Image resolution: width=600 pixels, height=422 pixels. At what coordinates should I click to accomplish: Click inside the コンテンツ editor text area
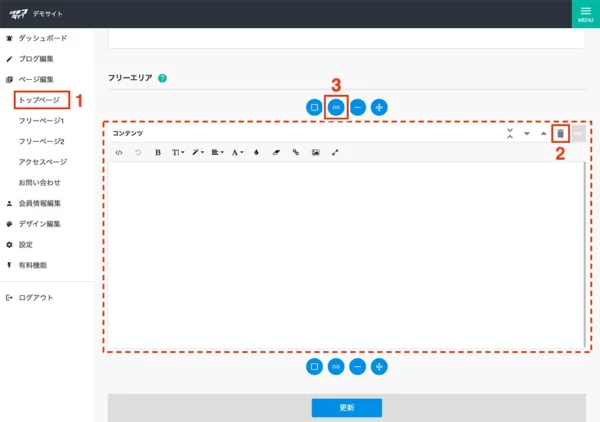point(345,255)
